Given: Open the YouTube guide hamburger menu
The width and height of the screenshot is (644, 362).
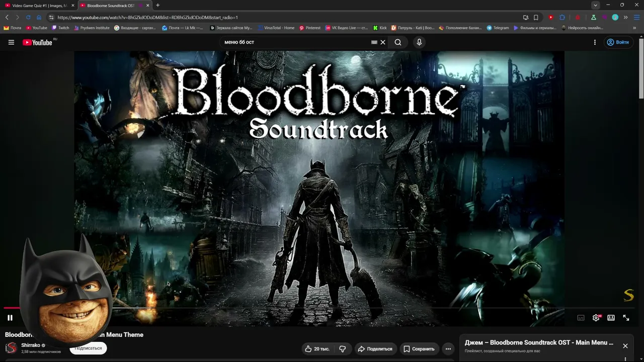Looking at the screenshot, I should click(x=11, y=42).
